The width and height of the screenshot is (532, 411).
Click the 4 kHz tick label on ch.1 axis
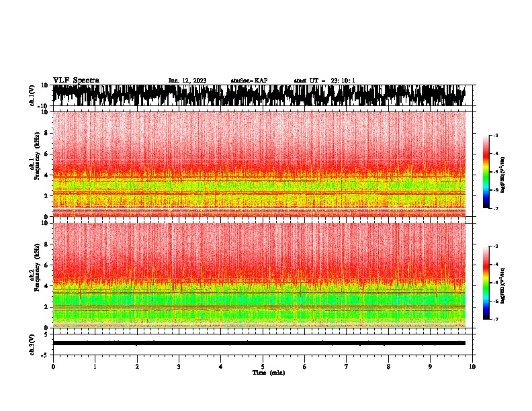click(x=46, y=175)
